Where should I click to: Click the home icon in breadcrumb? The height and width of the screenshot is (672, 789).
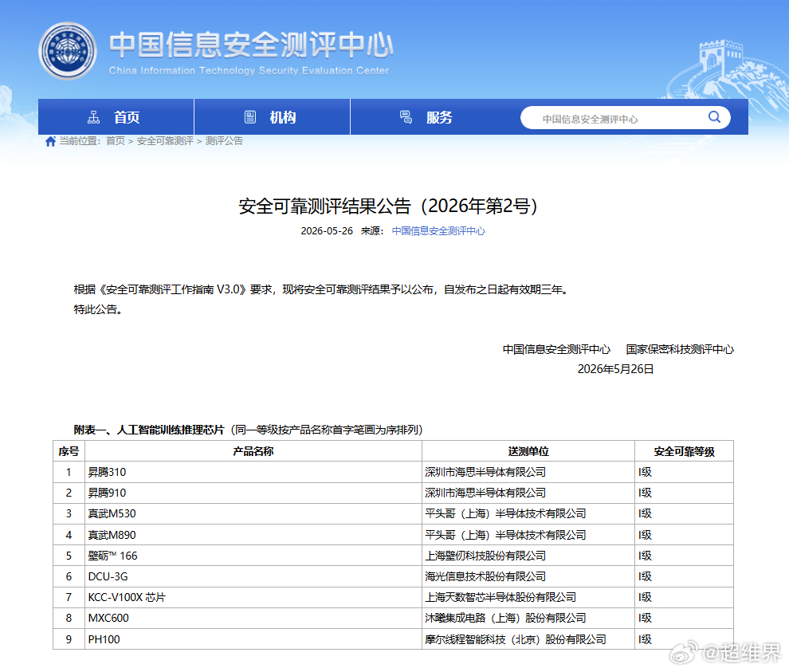(x=50, y=141)
